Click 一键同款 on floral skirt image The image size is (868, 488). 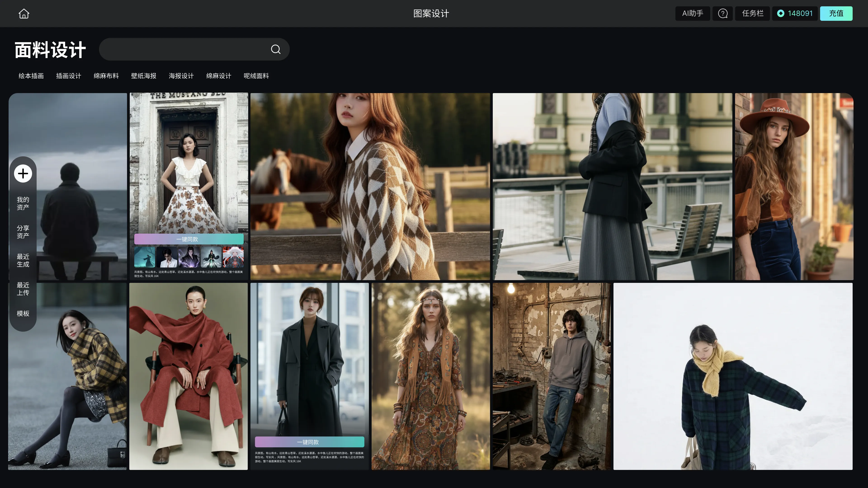[x=189, y=239]
